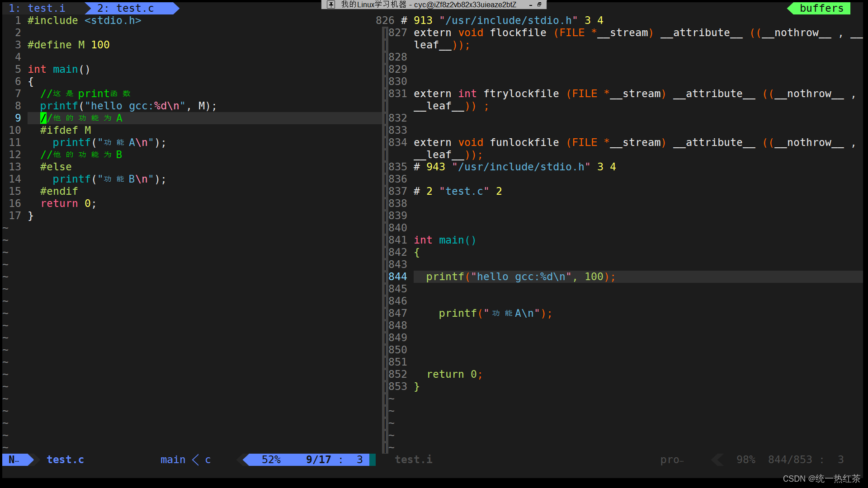This screenshot has height=488, width=868.
Task: Click the printf "hello gcc:%d\n", M line
Action: click(x=128, y=106)
